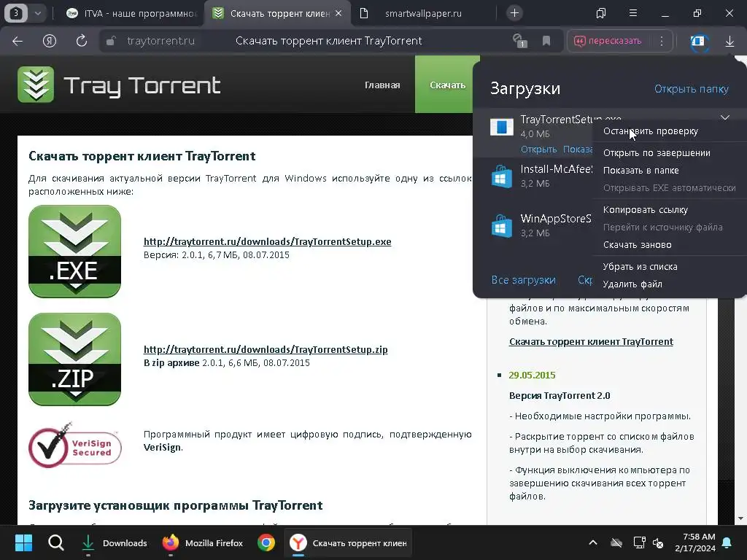Open the пересказать options three dots

(x=661, y=41)
